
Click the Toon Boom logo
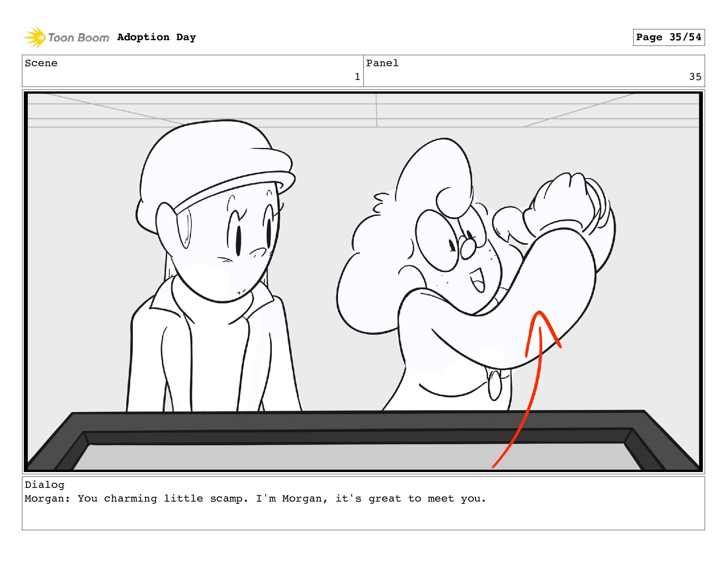pos(66,38)
